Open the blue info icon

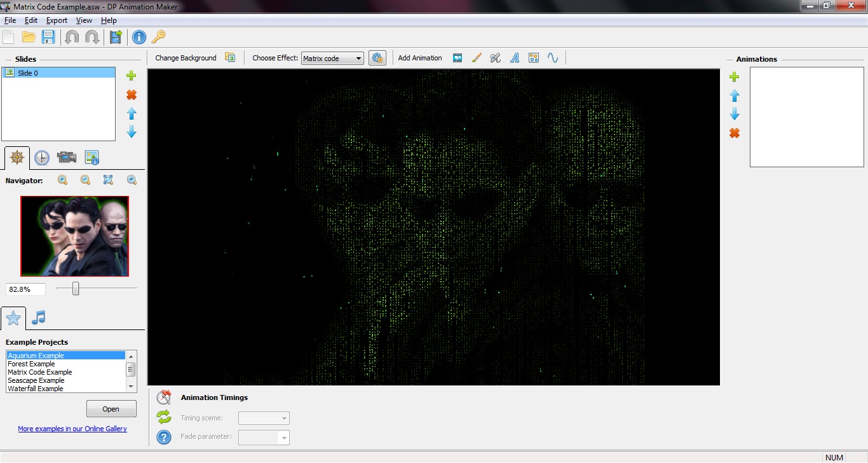139,37
